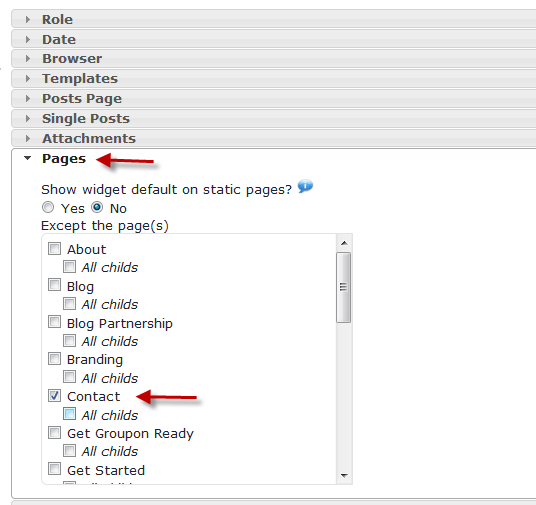Viewport: 536px width, 505px height.
Task: Open the Attachments accordion header
Action: tap(273, 138)
